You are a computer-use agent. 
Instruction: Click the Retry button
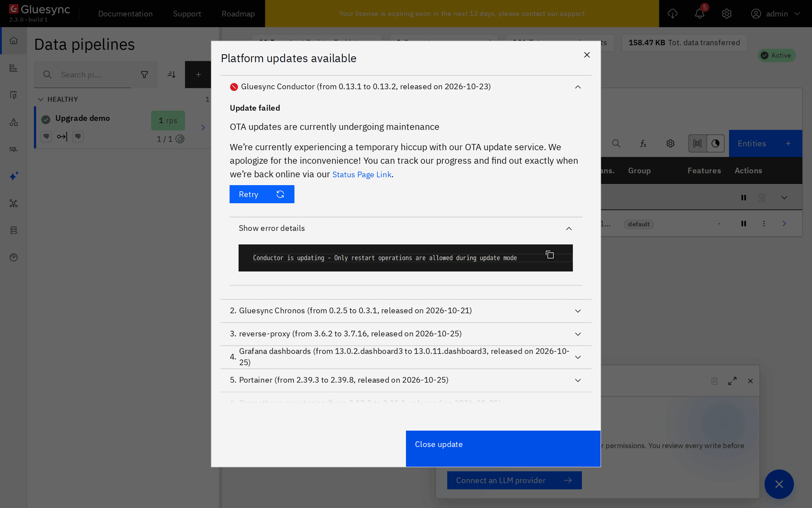coord(262,194)
